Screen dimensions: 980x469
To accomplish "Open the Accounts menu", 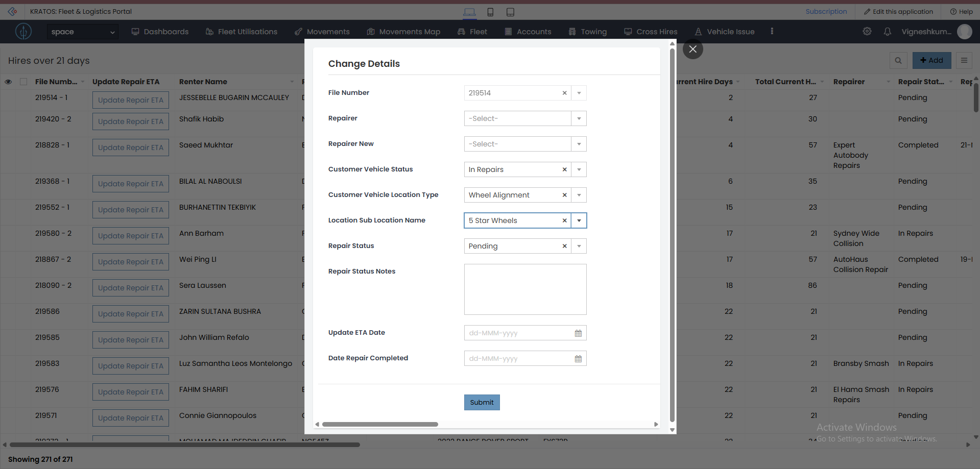I will point(528,32).
